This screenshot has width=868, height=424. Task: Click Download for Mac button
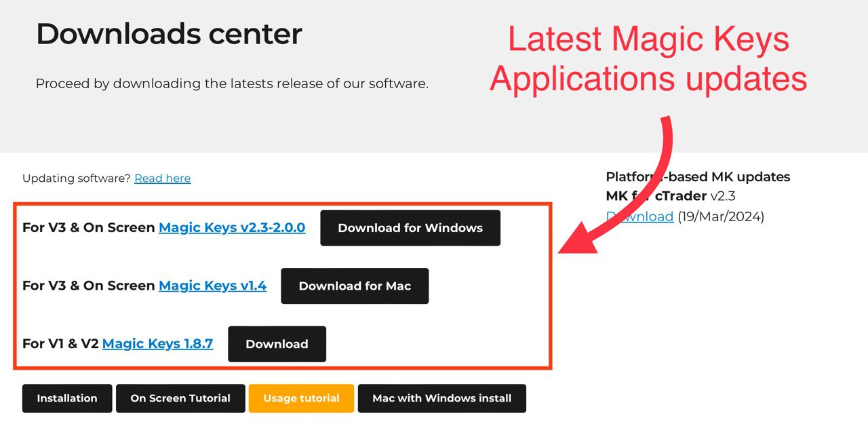(355, 286)
